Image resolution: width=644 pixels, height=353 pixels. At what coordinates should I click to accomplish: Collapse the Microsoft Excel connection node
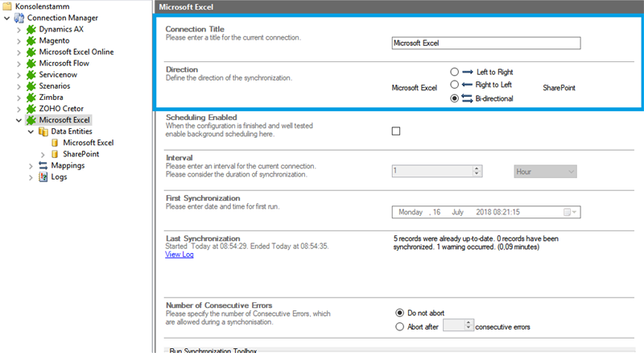[x=19, y=120]
